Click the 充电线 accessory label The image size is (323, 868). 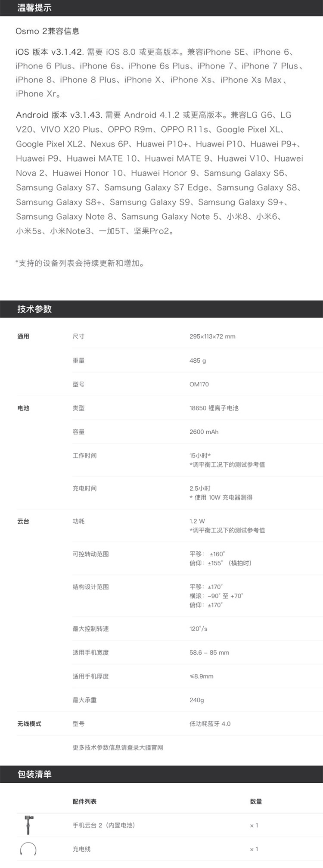click(81, 849)
